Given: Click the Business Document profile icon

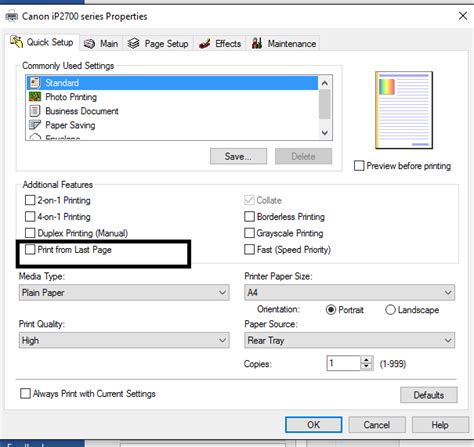Looking at the screenshot, I should (35, 111).
